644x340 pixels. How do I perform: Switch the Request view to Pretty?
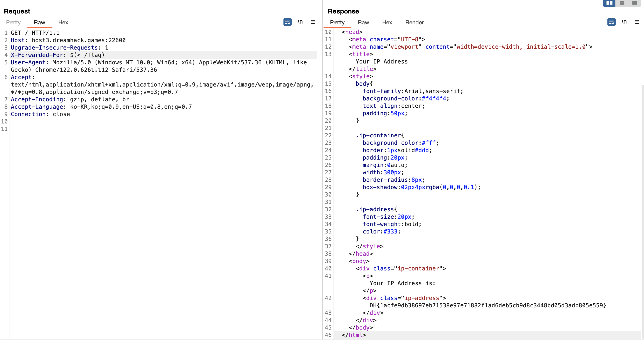click(13, 22)
